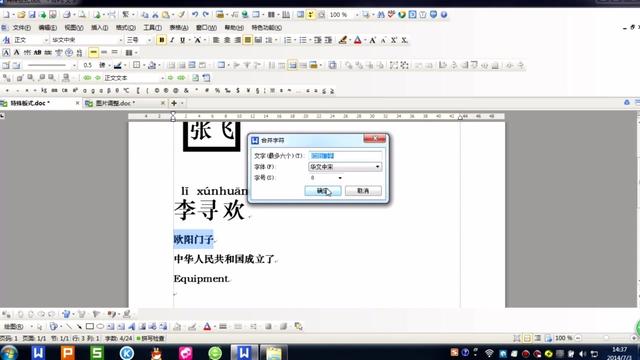Click the Superscript X icon
The image size is (640, 360).
click(x=393, y=40)
